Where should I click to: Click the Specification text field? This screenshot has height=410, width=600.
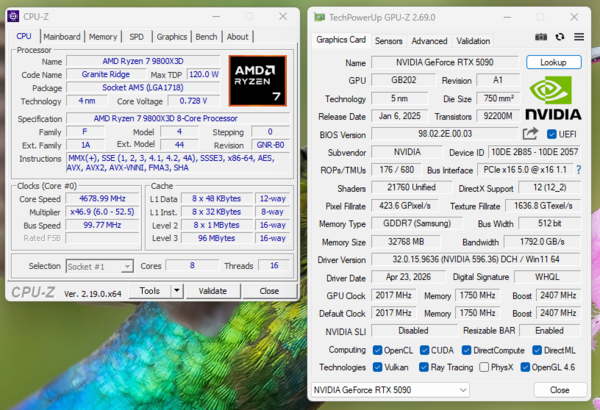click(178, 118)
